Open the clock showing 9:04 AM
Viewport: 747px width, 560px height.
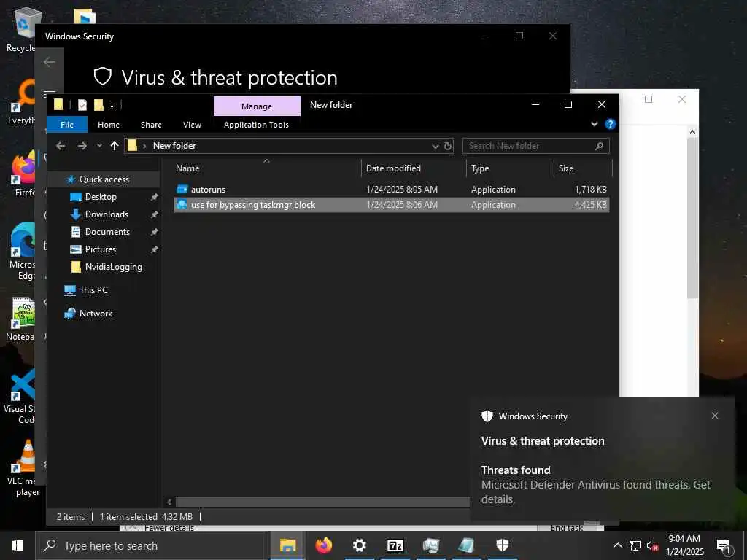(x=684, y=545)
